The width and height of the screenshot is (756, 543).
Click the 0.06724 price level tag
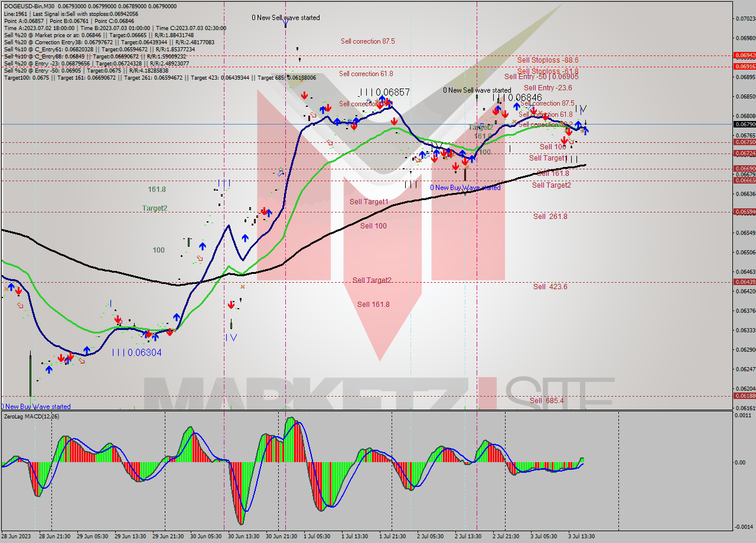click(744, 153)
